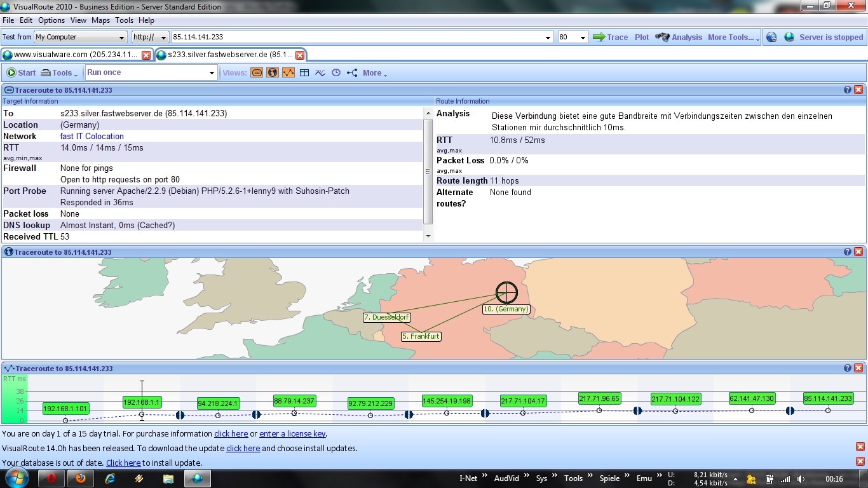Click the crosshair target marker on map
868x488 pixels.
coord(506,293)
